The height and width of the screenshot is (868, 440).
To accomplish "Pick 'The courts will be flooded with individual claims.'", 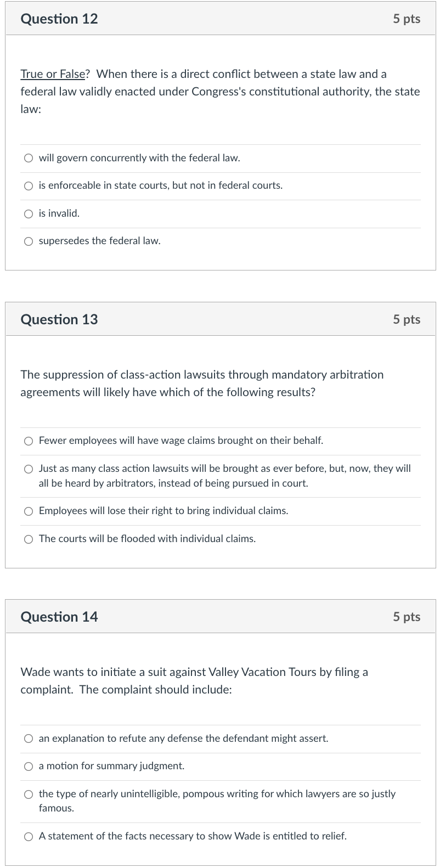I will 28,538.
